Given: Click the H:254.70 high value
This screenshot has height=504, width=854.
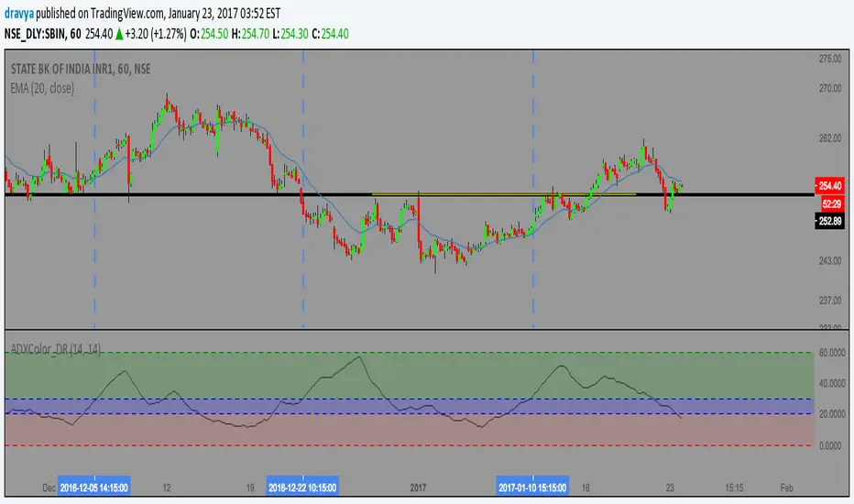Looking at the screenshot, I should pos(250,34).
